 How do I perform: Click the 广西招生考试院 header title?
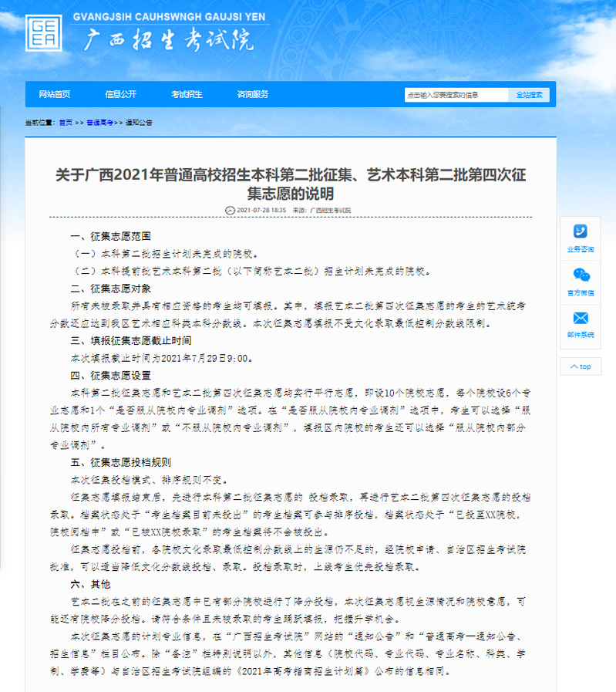pos(168,40)
